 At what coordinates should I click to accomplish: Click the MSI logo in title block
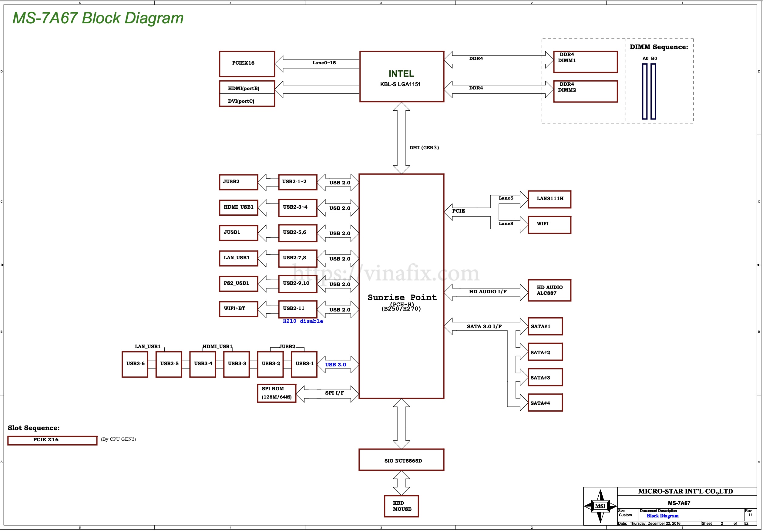[600, 506]
